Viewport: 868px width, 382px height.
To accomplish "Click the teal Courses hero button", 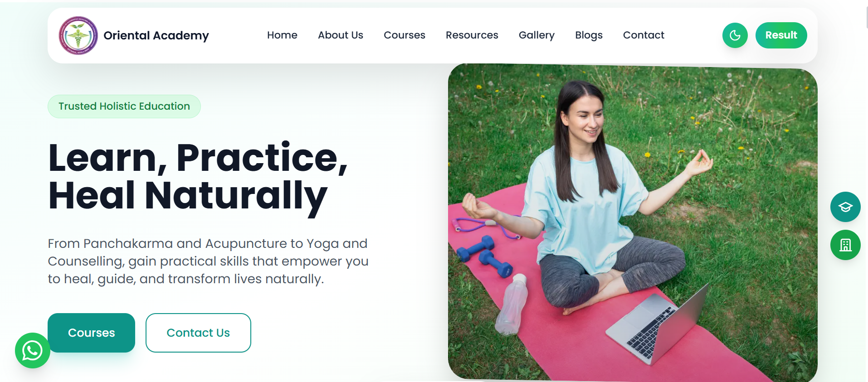I will (x=91, y=333).
